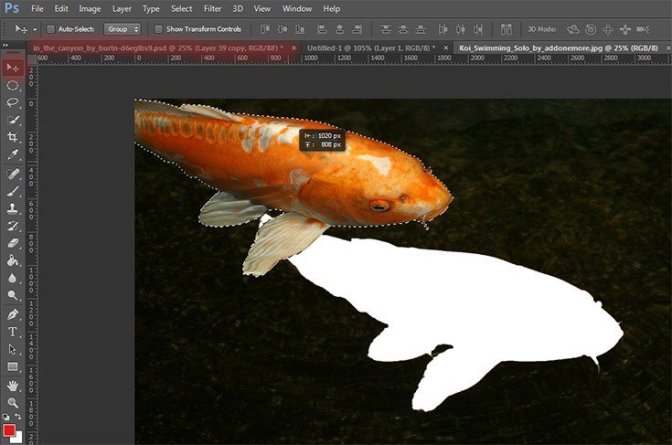This screenshot has height=445, width=672.
Task: Open the Layer menu
Action: click(122, 9)
